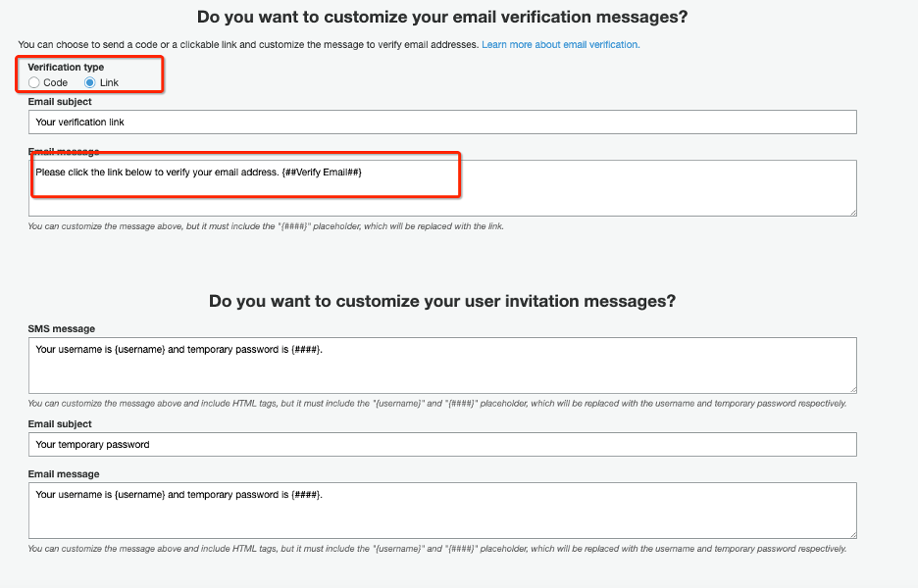Viewport: 918px width, 588px height.
Task: Open the Learn more about email verification link
Action: pos(560,44)
